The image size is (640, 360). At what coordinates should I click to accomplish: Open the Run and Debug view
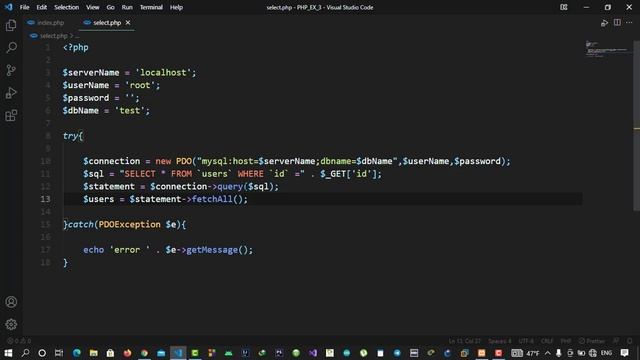[x=11, y=93]
